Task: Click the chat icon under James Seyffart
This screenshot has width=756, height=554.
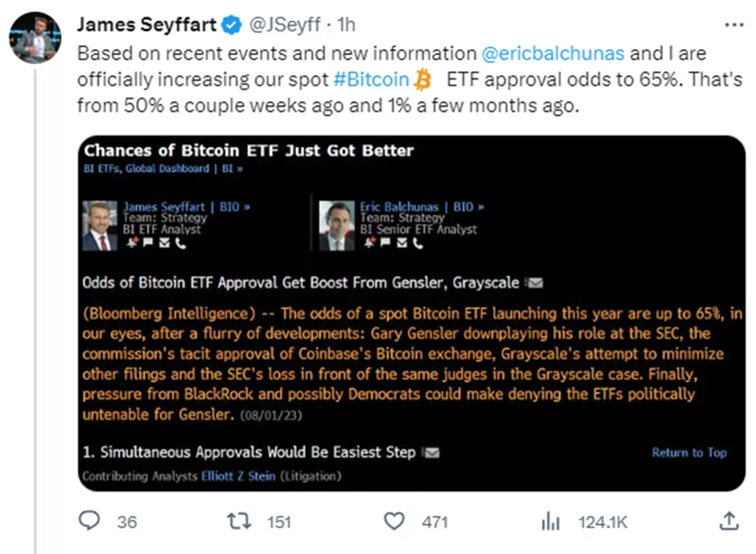Action: (148, 244)
